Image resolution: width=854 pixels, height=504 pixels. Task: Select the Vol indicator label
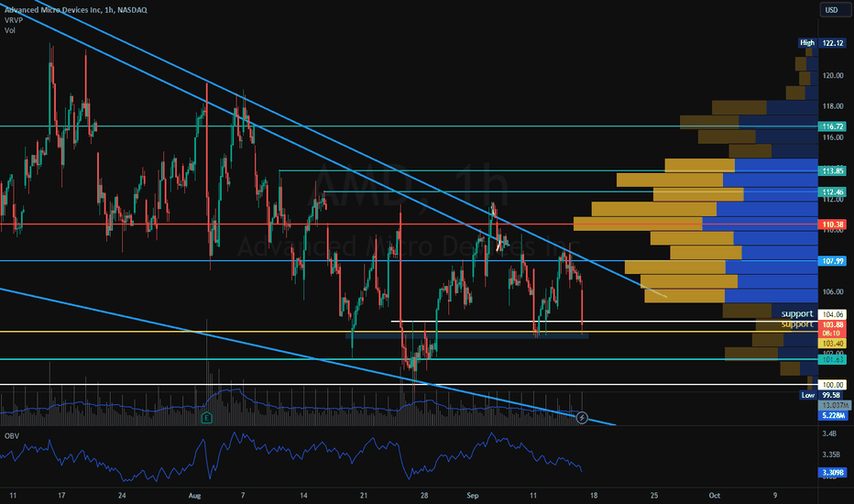[10, 30]
